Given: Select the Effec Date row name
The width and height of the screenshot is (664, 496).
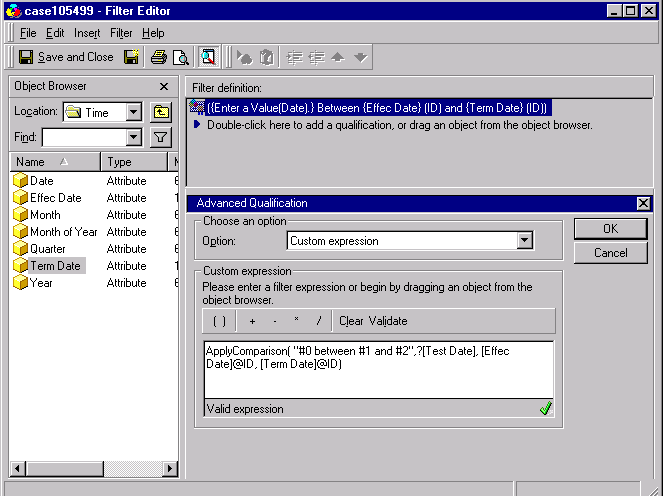Looking at the screenshot, I should pyautogui.click(x=55, y=198).
